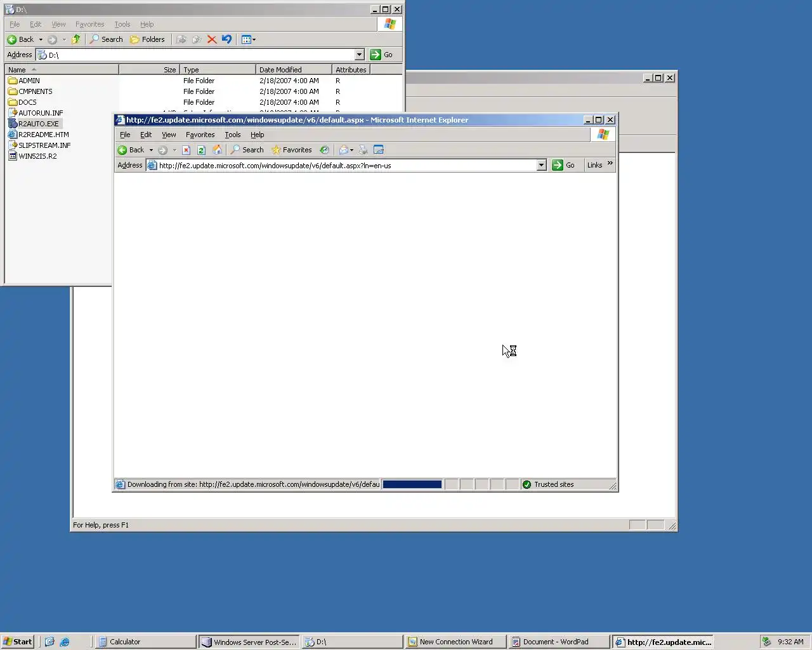Expand the Internet Explorer address bar dropdown

[541, 165]
